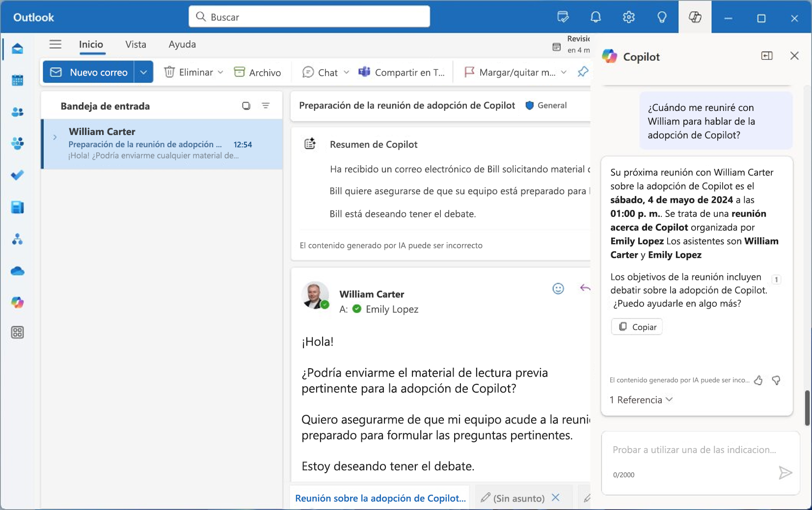Image resolution: width=812 pixels, height=510 pixels.
Task: Send the Copilot prompt arrow
Action: pos(785,473)
